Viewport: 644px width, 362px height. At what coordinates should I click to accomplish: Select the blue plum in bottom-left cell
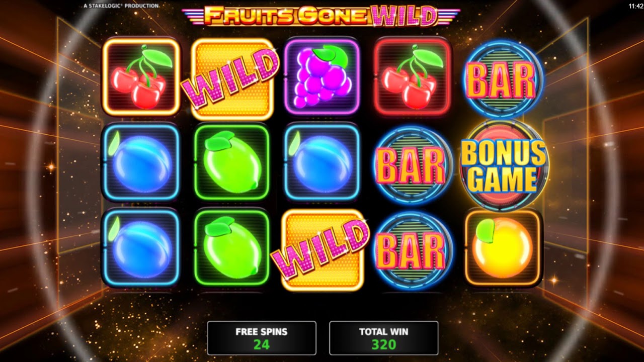pyautogui.click(x=141, y=248)
